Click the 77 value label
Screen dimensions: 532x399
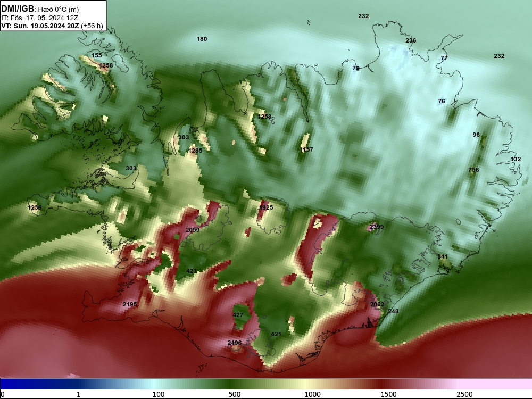click(x=444, y=58)
